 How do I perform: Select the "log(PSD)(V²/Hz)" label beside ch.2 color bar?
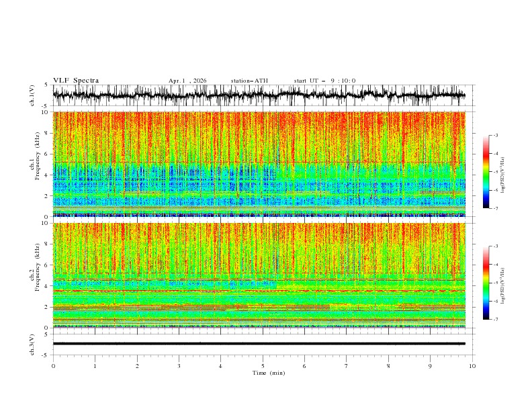coord(503,285)
